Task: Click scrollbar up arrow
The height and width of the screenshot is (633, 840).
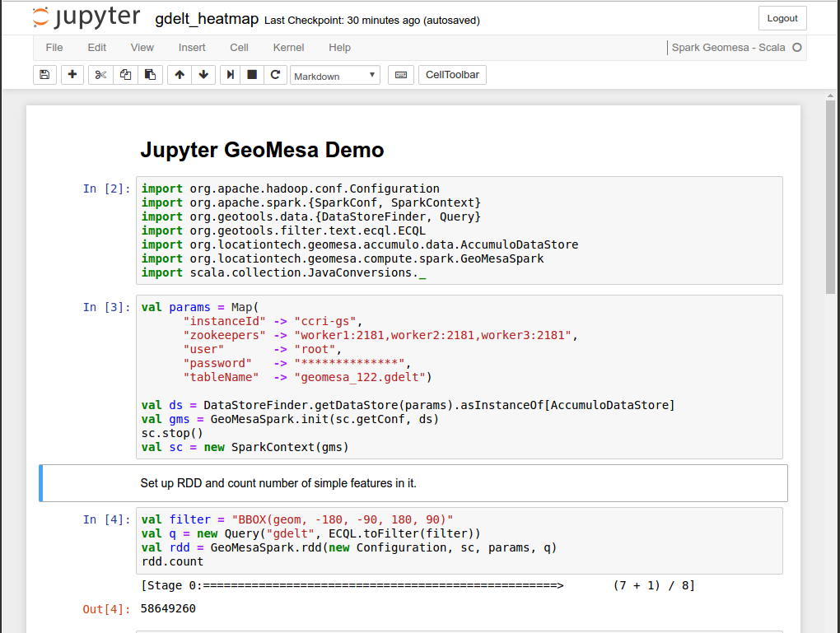Action: pos(830,95)
